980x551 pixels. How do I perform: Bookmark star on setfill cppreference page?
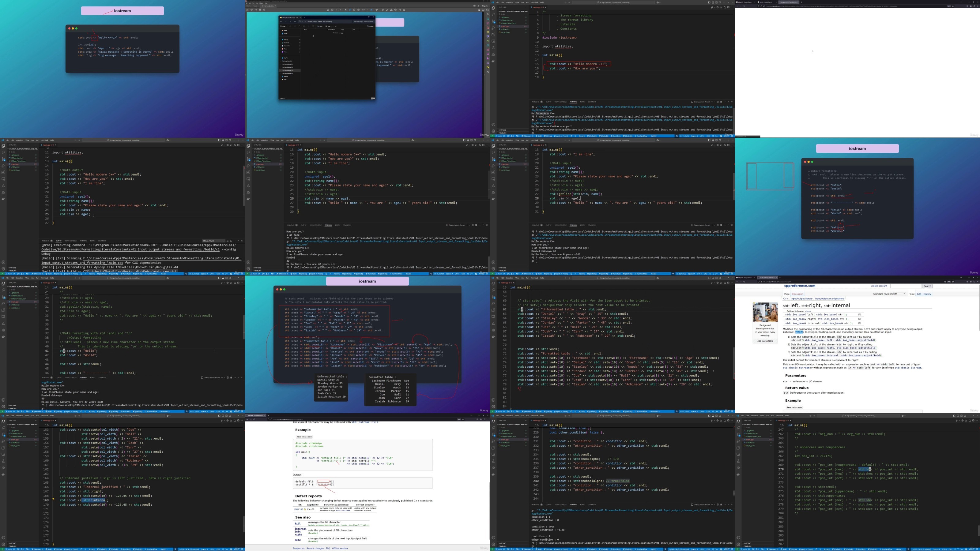(x=464, y=419)
